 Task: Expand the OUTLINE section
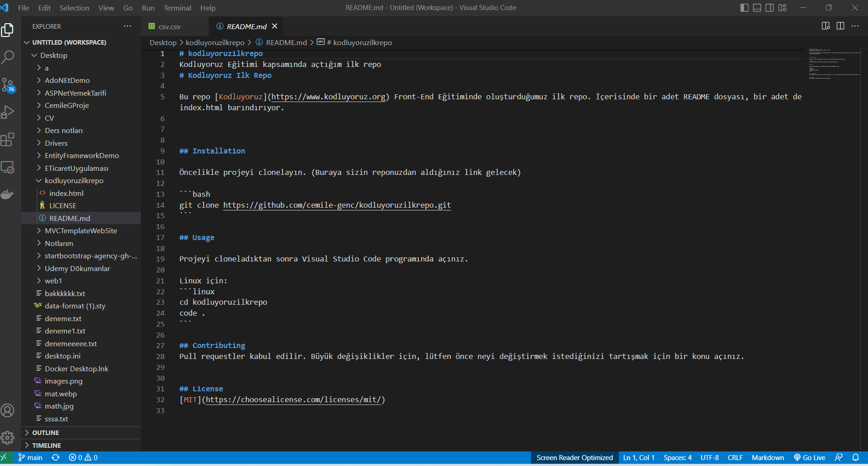point(81,433)
